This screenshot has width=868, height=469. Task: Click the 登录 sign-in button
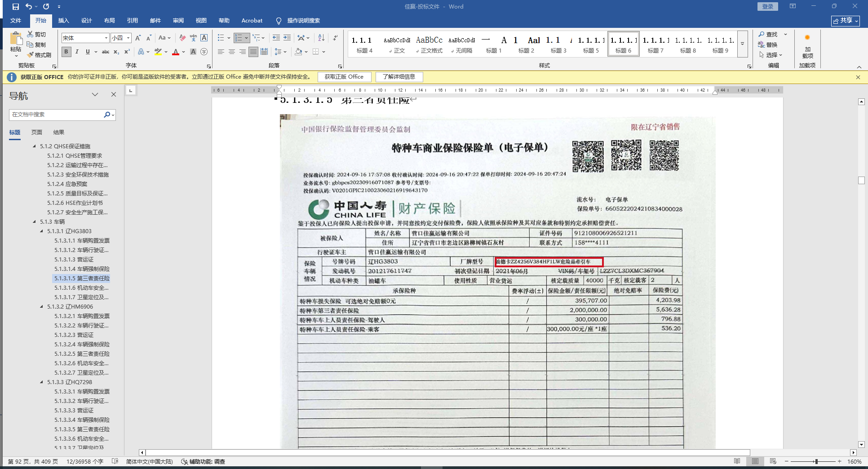(x=768, y=6)
